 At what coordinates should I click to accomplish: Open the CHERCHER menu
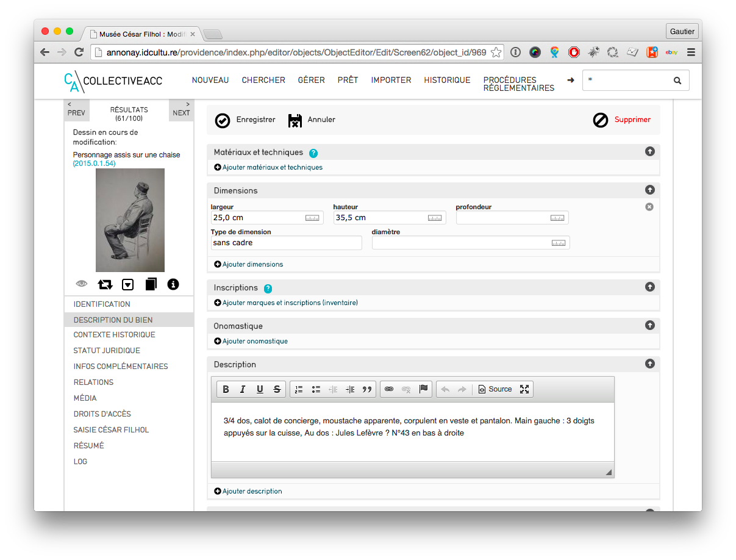click(x=263, y=80)
